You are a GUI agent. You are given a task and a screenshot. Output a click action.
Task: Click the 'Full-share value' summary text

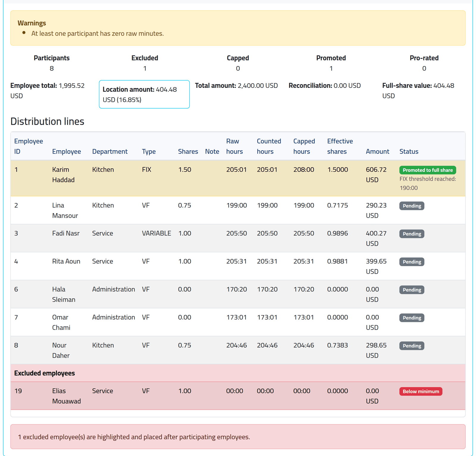click(x=418, y=91)
